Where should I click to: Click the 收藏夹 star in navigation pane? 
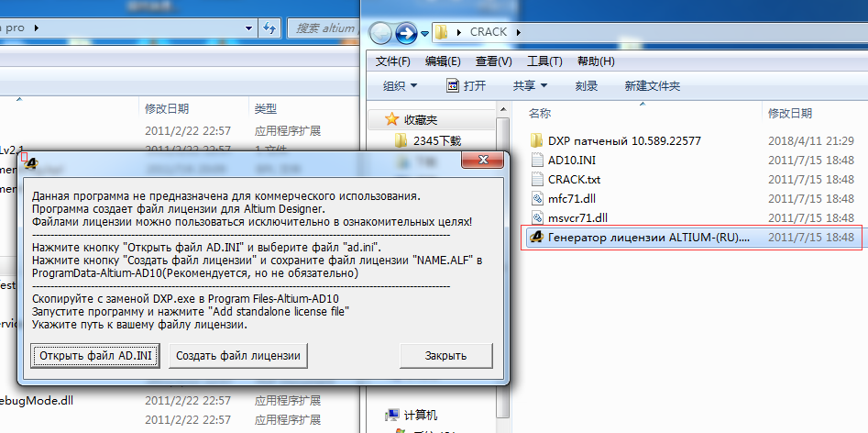(x=392, y=119)
